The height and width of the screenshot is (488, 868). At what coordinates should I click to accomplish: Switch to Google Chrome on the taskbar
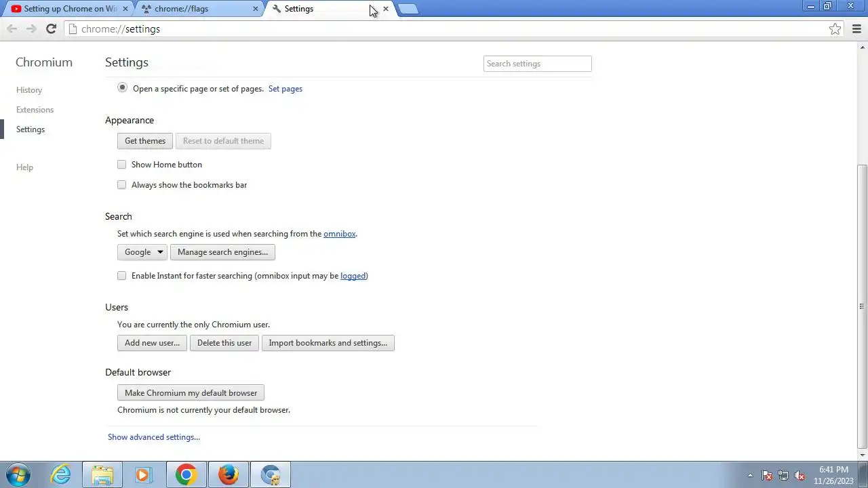[186, 474]
